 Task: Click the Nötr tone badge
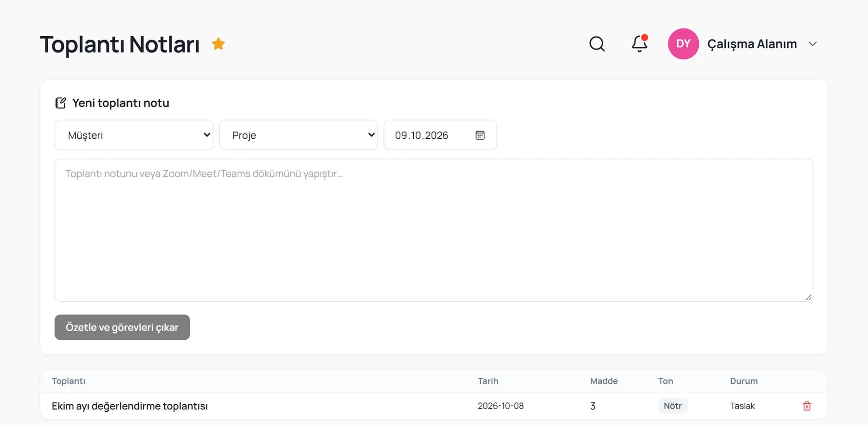pos(673,406)
